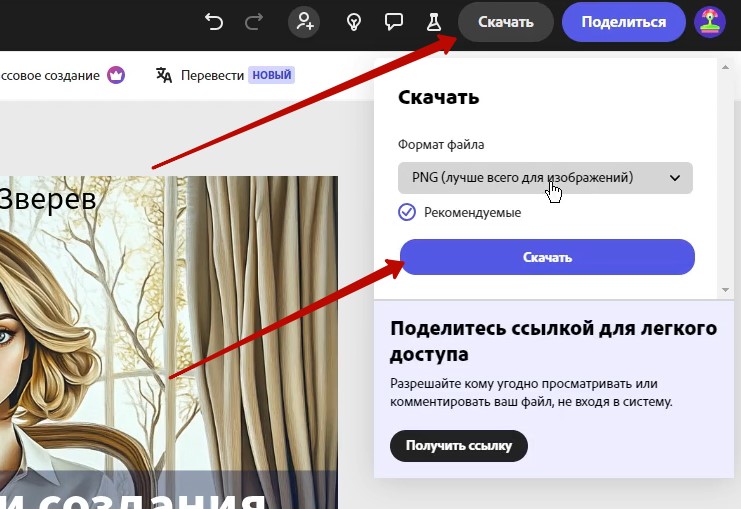Select the Зверев text on the canvas
Viewport: 741px width, 509px height.
[48, 198]
